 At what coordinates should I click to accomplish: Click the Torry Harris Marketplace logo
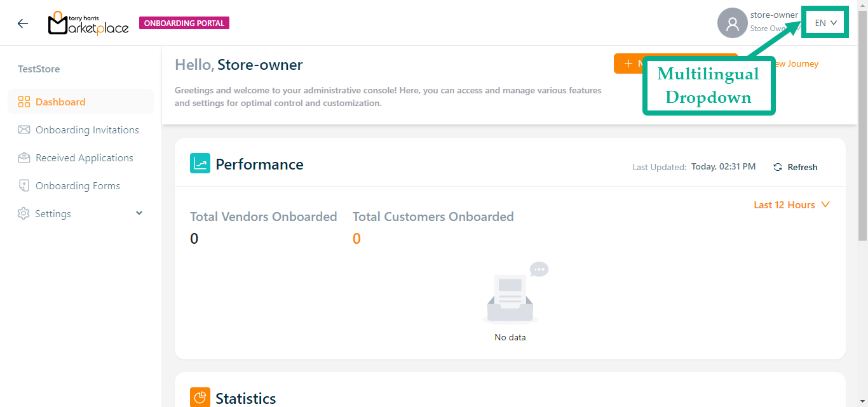tap(88, 23)
